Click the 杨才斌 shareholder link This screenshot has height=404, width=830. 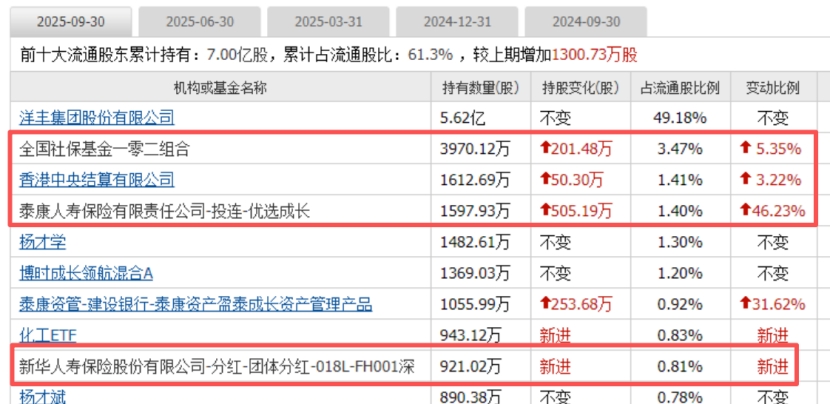pyautogui.click(x=43, y=396)
